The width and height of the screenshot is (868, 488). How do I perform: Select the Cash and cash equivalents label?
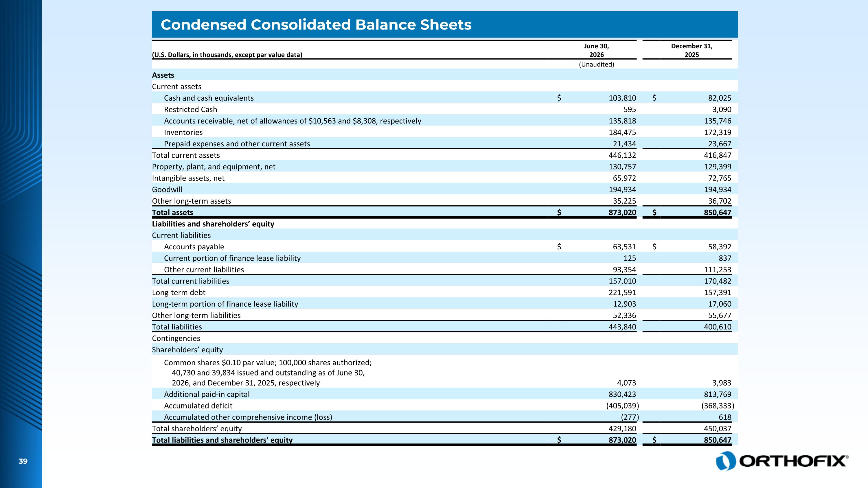209,98
